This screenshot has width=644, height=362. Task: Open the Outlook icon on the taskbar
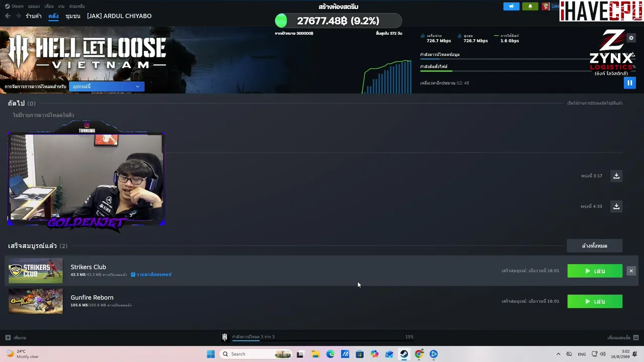point(389,354)
